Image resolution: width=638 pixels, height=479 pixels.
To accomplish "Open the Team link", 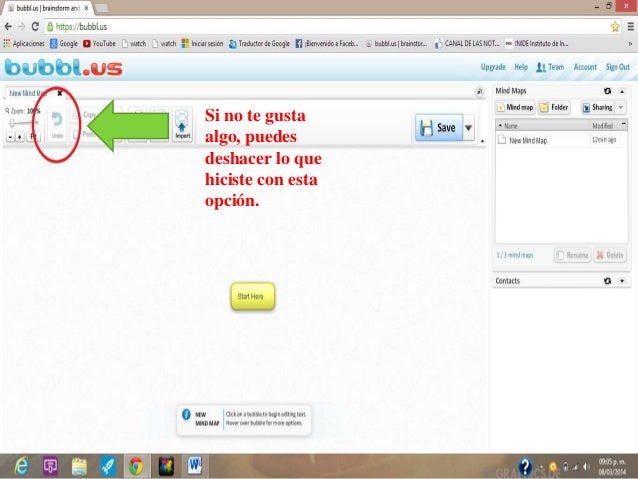I will 550,67.
